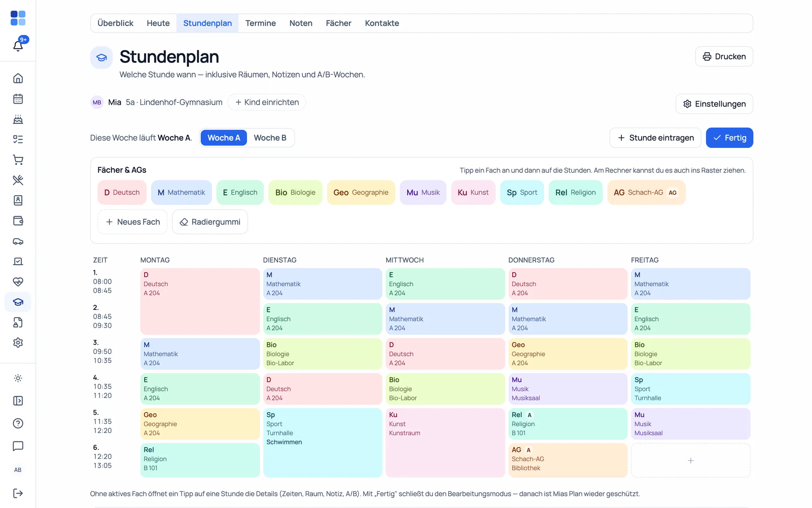Open Einstellungen for the timetable
812x508 pixels.
click(714, 104)
